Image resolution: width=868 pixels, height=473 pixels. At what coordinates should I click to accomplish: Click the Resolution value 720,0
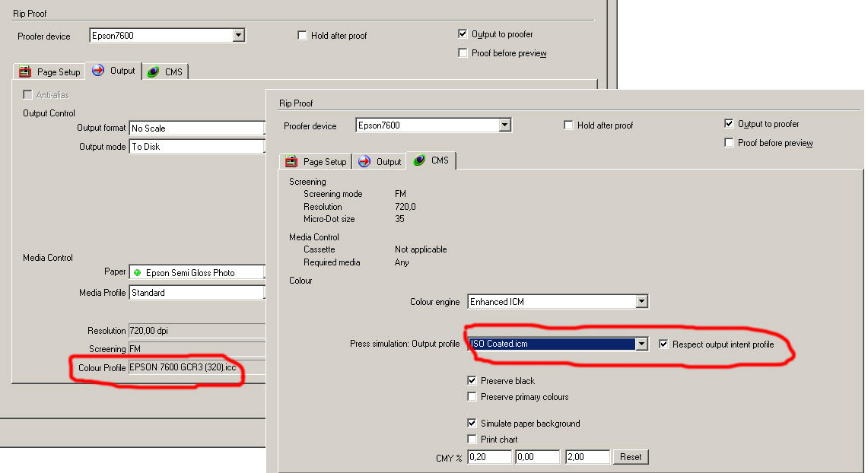pyautogui.click(x=405, y=206)
